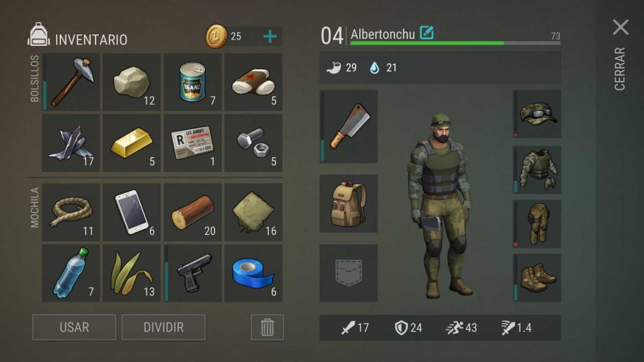644x362 pixels.
Task: Select the wood log stack
Action: 192,212
